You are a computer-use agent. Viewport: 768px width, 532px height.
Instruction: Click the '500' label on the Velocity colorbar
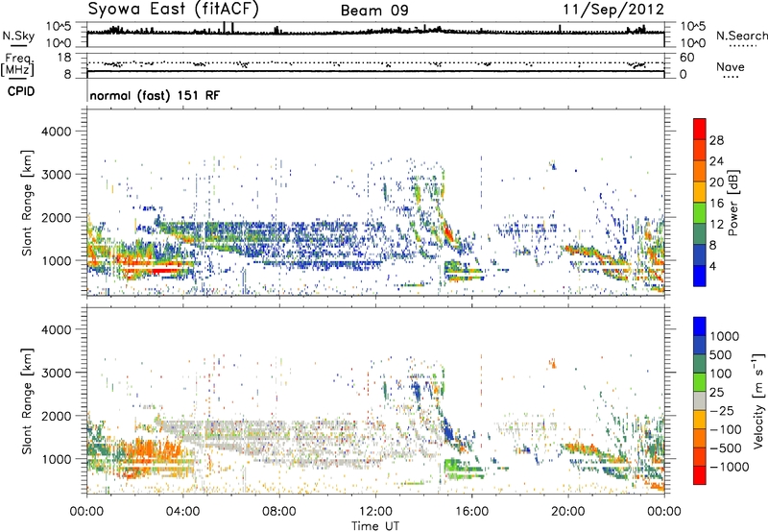tap(723, 354)
